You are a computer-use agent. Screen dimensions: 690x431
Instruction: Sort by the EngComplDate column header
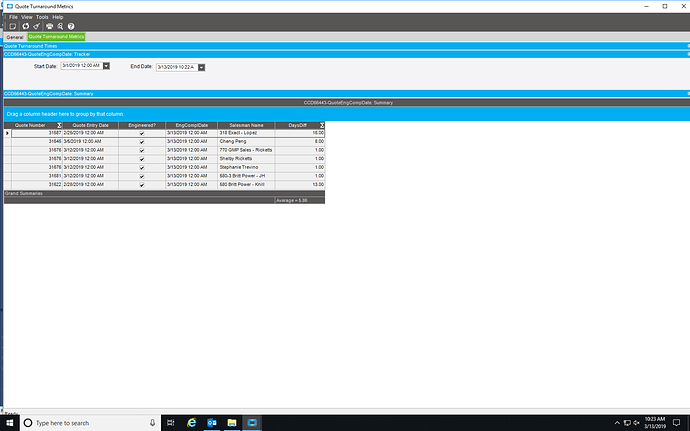click(192, 125)
